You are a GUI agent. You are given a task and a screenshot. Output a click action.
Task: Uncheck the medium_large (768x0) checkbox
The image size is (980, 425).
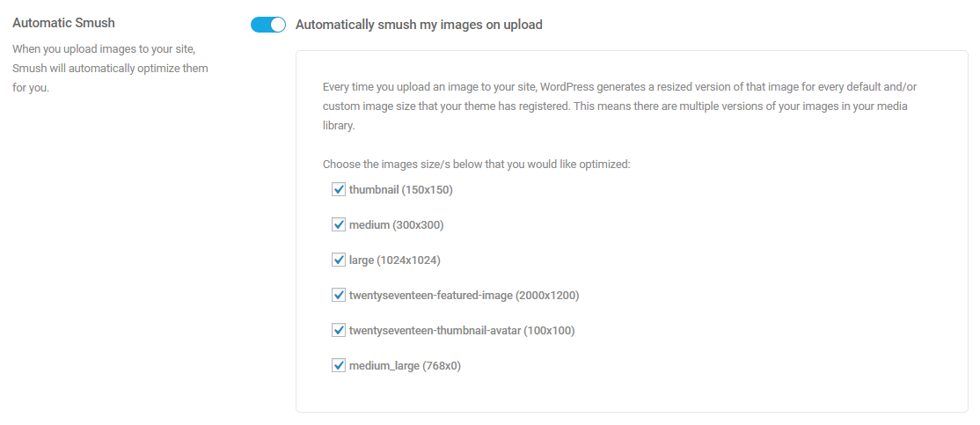338,365
